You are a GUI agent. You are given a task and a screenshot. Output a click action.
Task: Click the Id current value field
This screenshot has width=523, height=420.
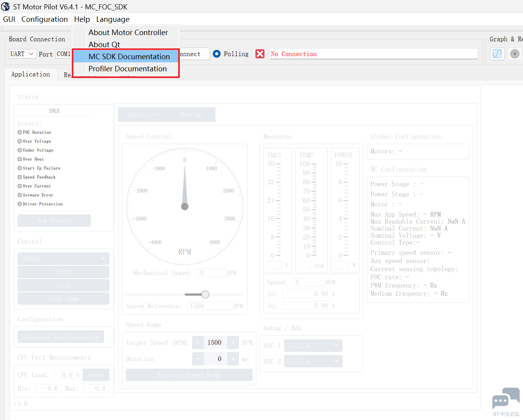click(307, 294)
